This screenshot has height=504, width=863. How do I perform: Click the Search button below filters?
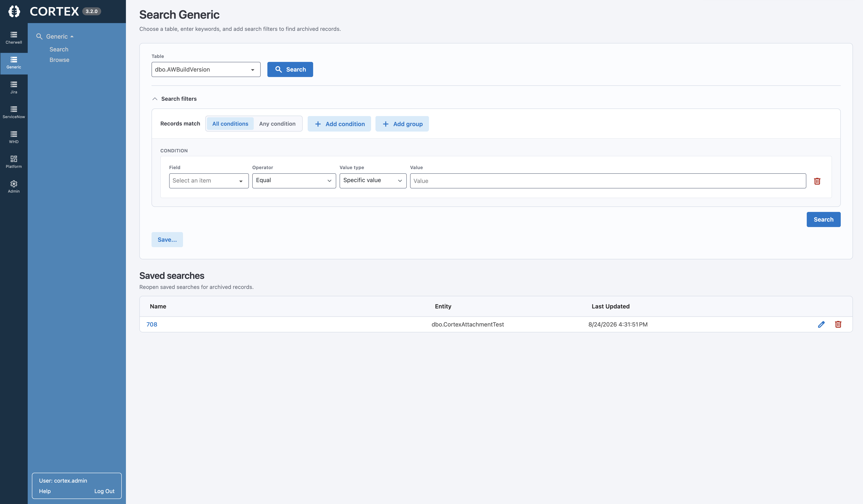(x=824, y=219)
